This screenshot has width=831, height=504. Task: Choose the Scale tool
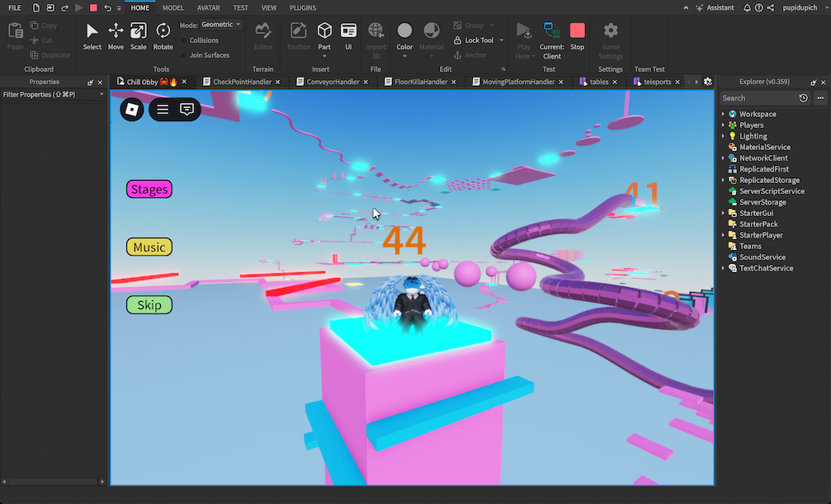coord(139,36)
